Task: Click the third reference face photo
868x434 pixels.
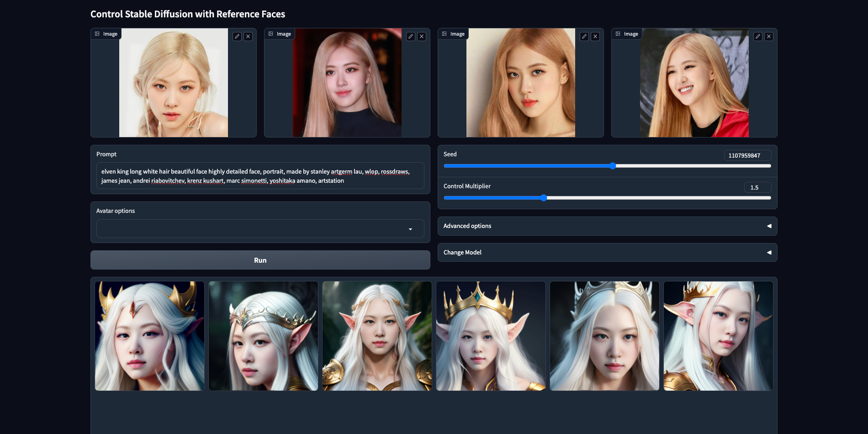Action: [x=521, y=83]
